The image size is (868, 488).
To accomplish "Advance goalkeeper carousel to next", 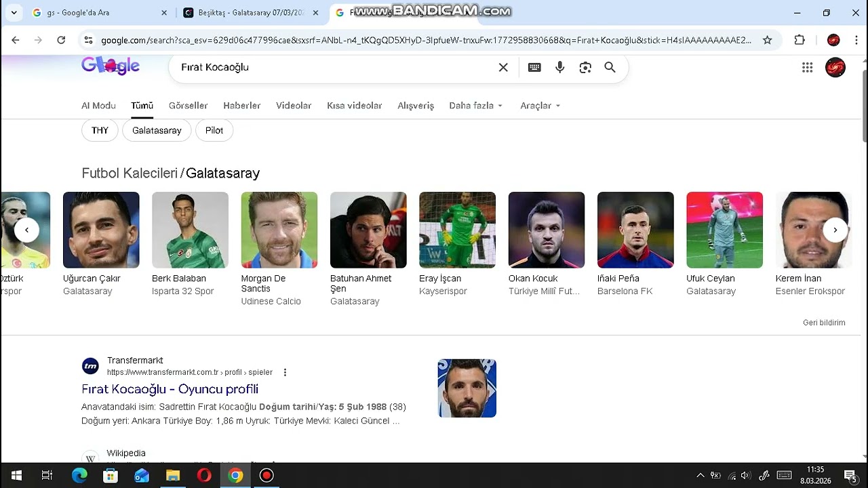I will pyautogui.click(x=835, y=230).
